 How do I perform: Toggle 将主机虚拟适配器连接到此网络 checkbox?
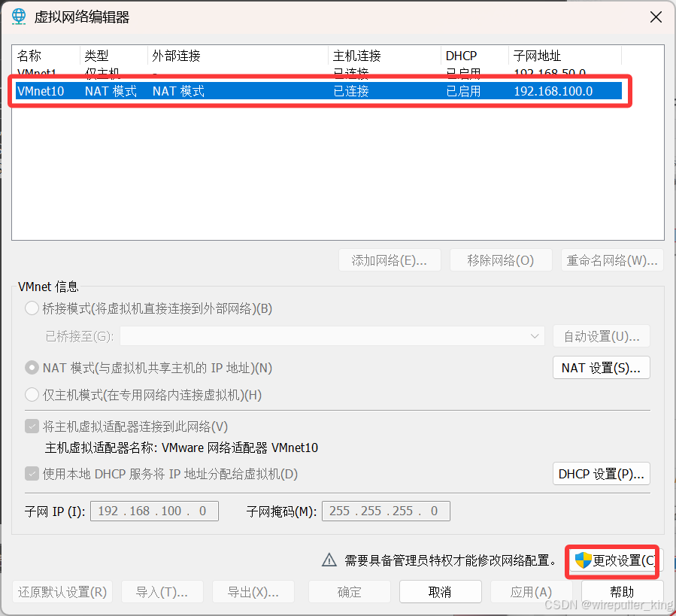(x=32, y=426)
